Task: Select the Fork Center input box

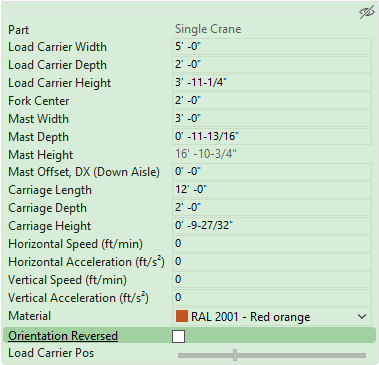Action: coord(272,100)
